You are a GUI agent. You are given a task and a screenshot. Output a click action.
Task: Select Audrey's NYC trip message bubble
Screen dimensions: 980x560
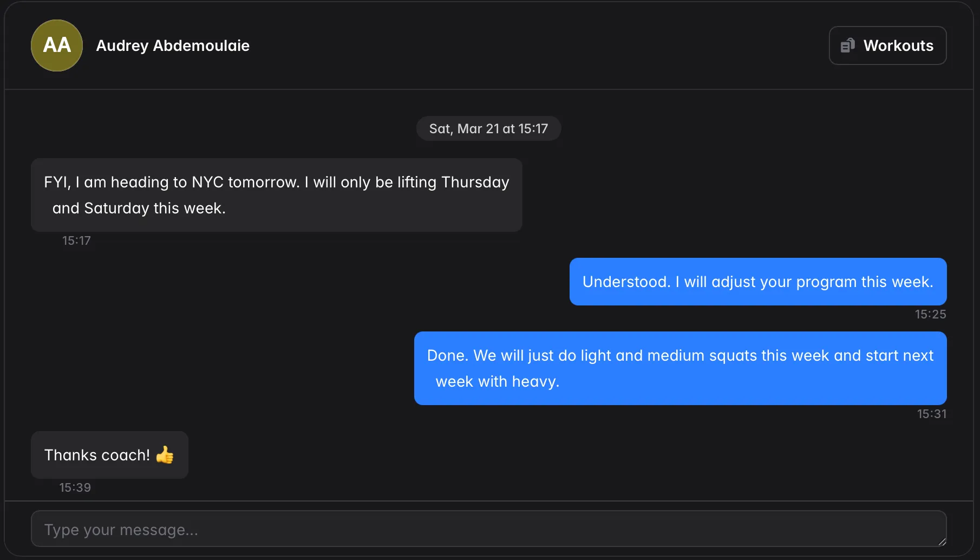277,195
